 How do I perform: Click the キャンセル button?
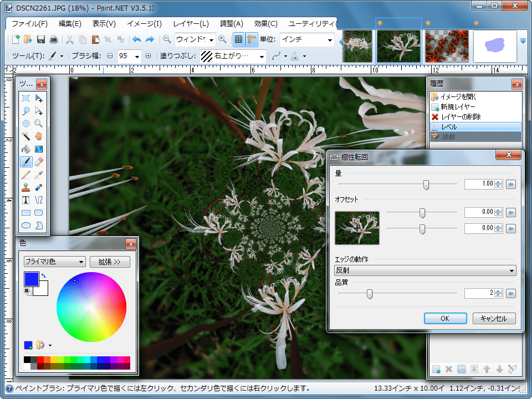click(x=494, y=319)
